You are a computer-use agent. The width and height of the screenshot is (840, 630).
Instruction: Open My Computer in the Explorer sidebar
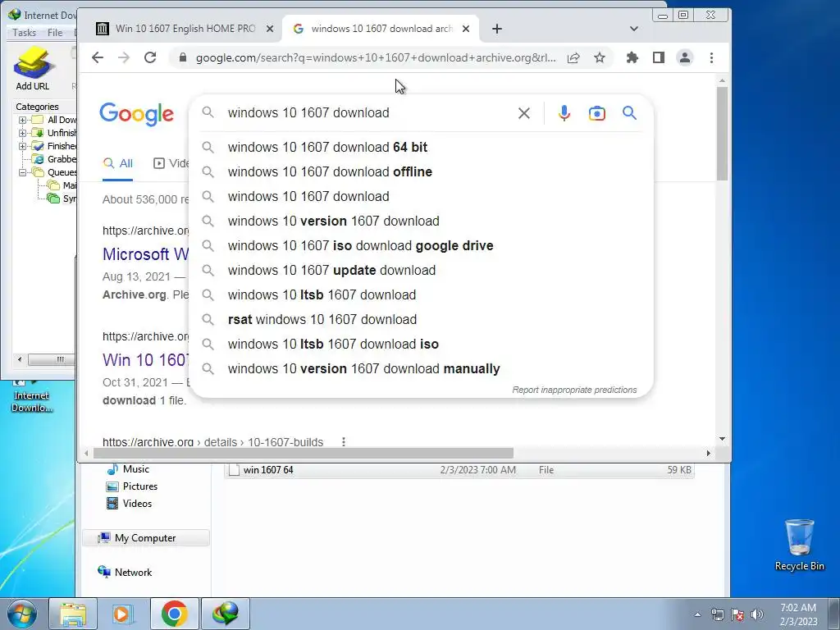(x=146, y=538)
